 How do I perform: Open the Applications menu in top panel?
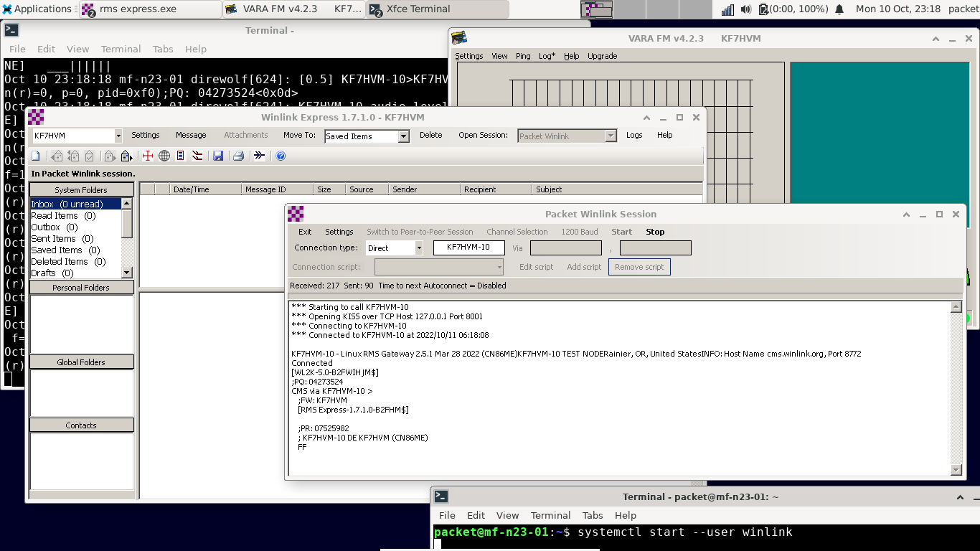pyautogui.click(x=37, y=9)
